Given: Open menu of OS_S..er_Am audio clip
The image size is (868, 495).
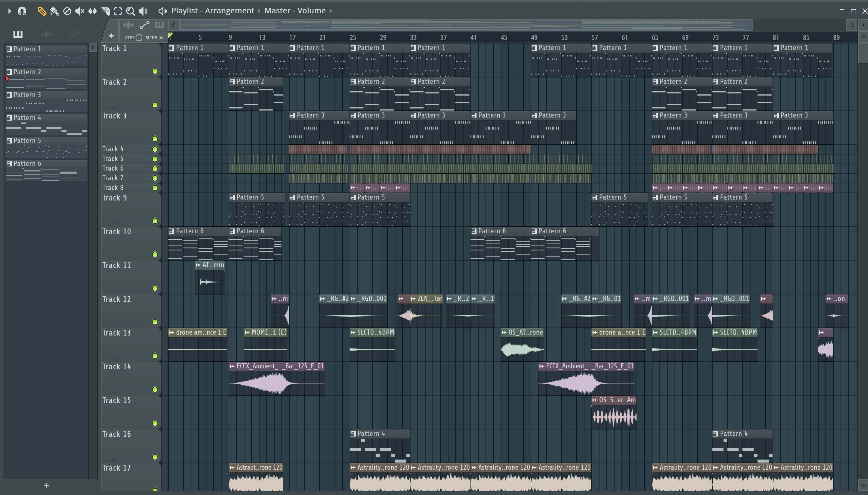Looking at the screenshot, I should tap(595, 400).
